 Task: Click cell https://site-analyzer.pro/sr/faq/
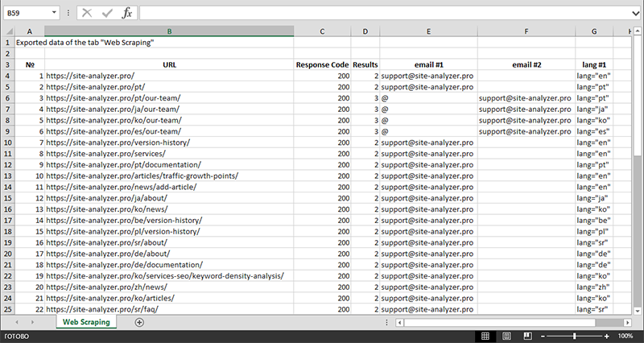pos(169,309)
